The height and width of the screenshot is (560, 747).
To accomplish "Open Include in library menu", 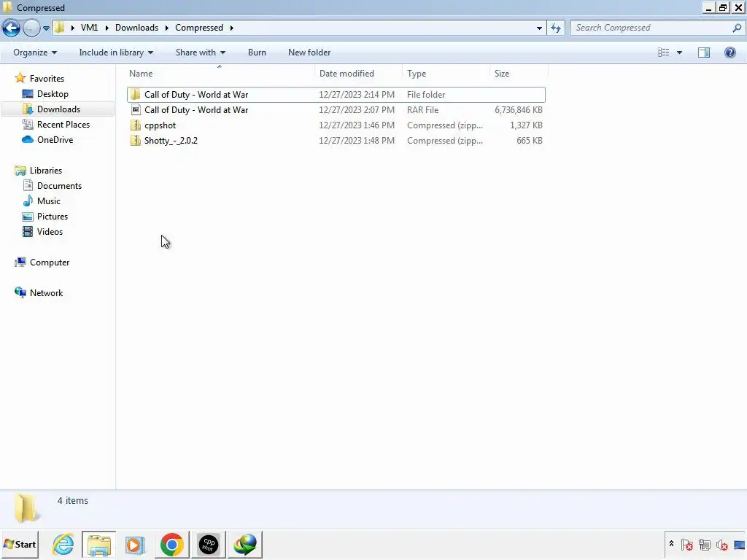I will pos(116,52).
